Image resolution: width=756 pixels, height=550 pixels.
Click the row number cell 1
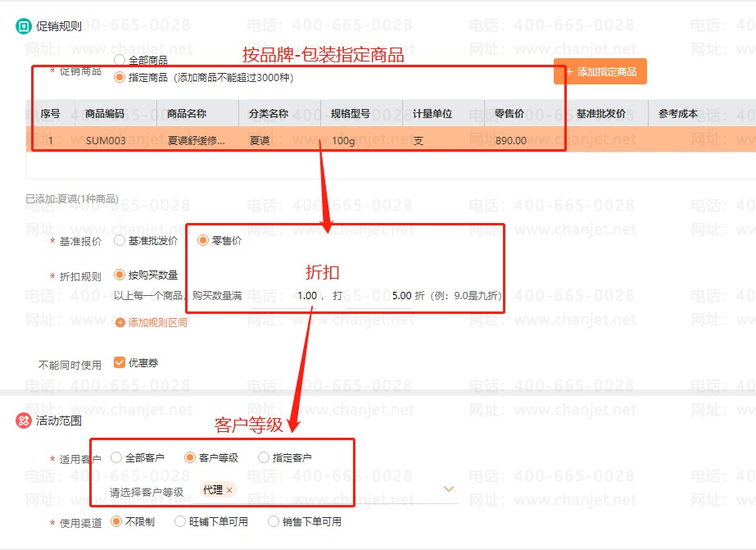point(50,140)
